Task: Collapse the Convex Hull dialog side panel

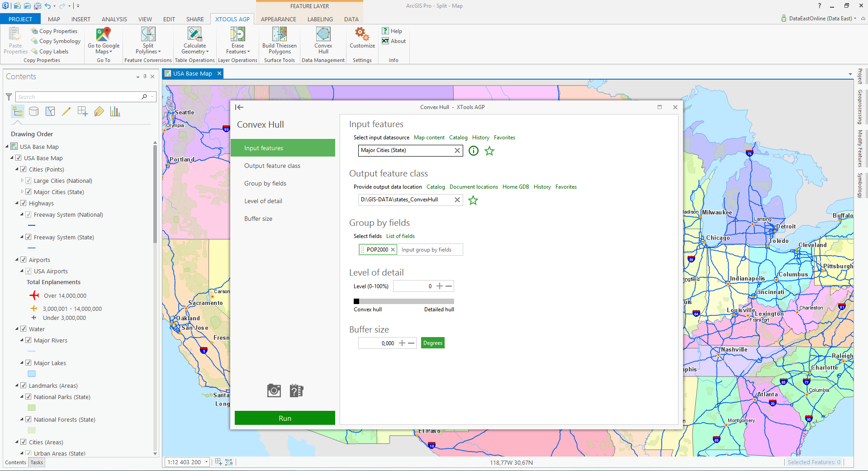Action: (x=239, y=107)
